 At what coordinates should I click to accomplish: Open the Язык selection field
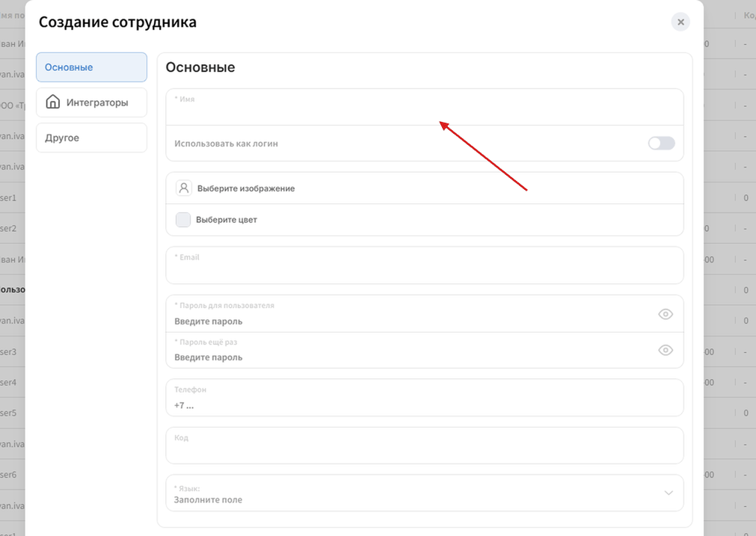tap(424, 493)
